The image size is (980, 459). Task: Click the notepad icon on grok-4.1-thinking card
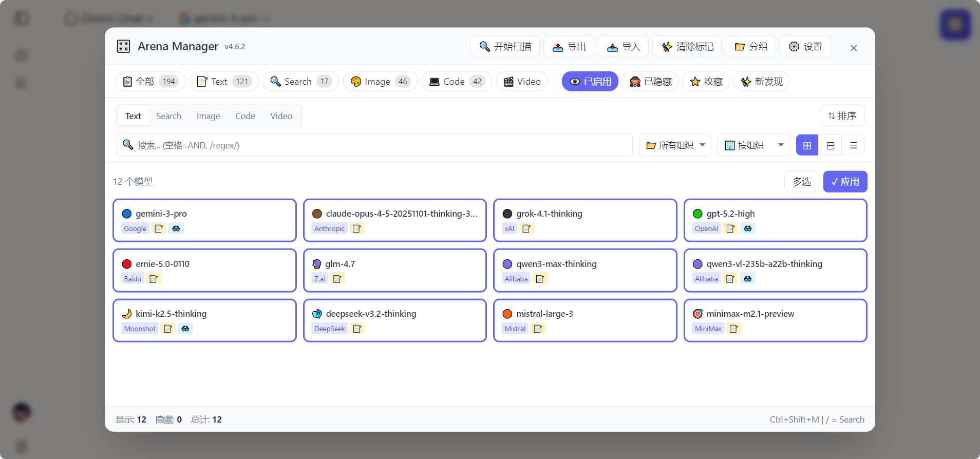pos(526,228)
